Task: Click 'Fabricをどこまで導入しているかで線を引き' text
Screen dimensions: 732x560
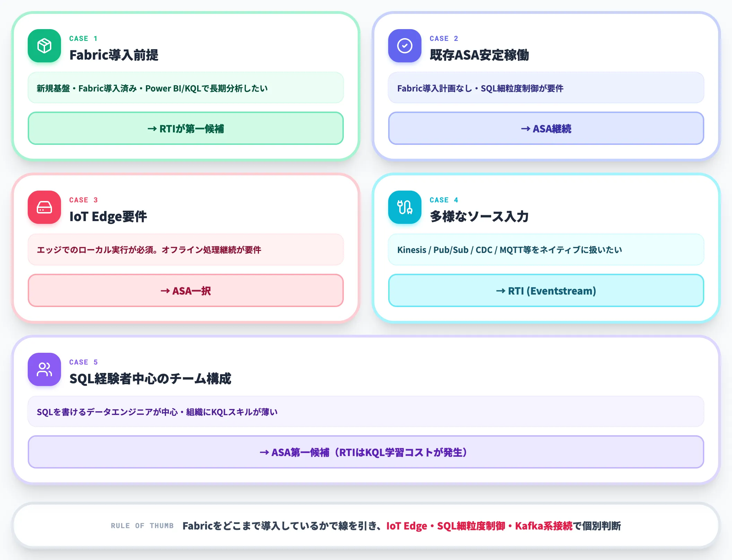Action: [x=280, y=526]
